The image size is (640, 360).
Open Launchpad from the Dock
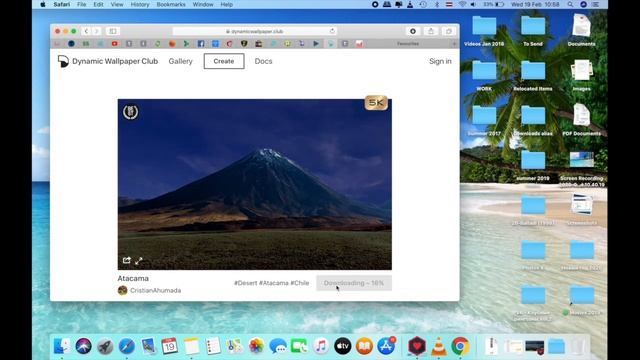[105, 347]
